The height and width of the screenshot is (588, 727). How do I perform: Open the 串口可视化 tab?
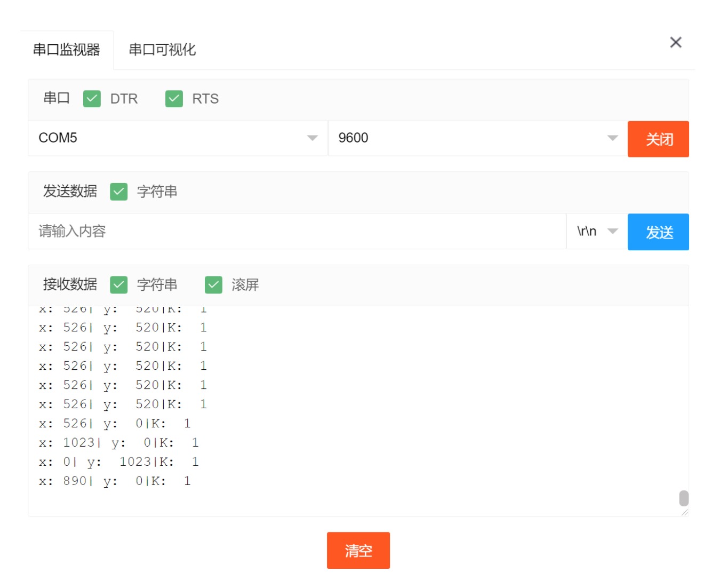(x=162, y=50)
